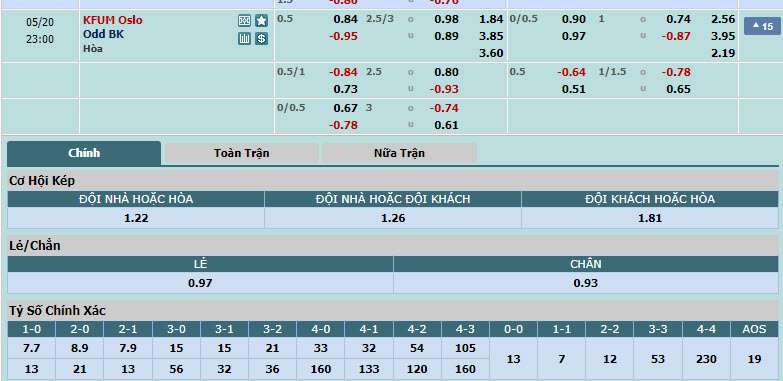The height and width of the screenshot is (381, 783).
Task: Open the Odd BK team link
Action: 103,34
